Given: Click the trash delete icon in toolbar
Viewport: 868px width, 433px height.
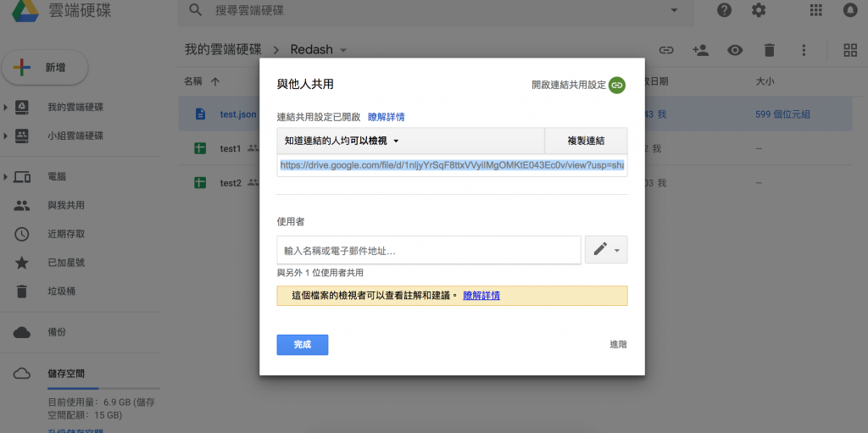Looking at the screenshot, I should (x=769, y=50).
